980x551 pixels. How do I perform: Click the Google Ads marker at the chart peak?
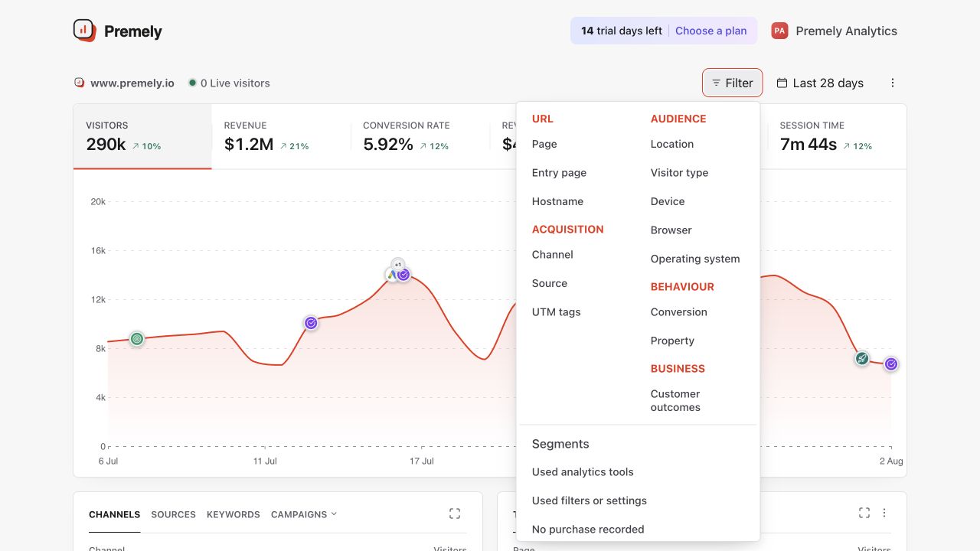[392, 274]
